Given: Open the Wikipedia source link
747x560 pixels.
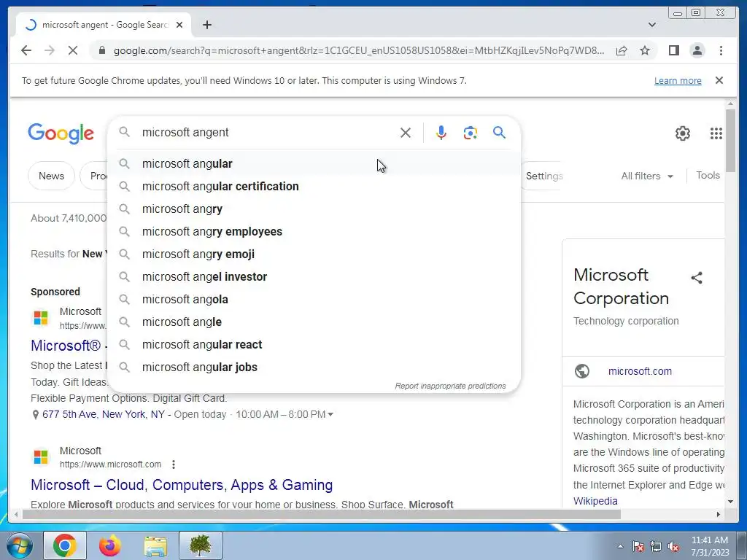Looking at the screenshot, I should [x=595, y=501].
